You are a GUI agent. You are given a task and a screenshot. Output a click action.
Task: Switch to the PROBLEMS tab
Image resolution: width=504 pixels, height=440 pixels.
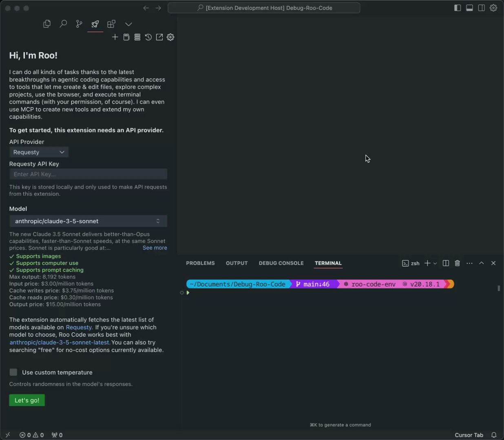200,263
